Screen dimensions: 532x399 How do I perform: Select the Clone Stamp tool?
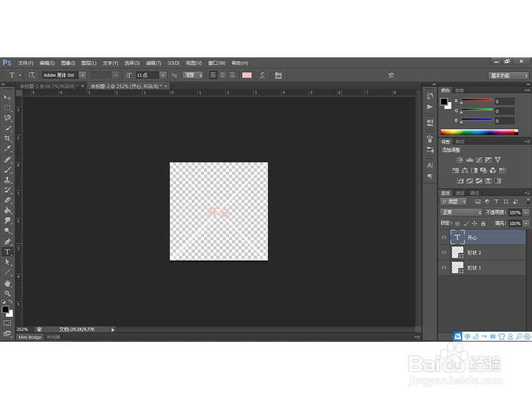pyautogui.click(x=7, y=180)
